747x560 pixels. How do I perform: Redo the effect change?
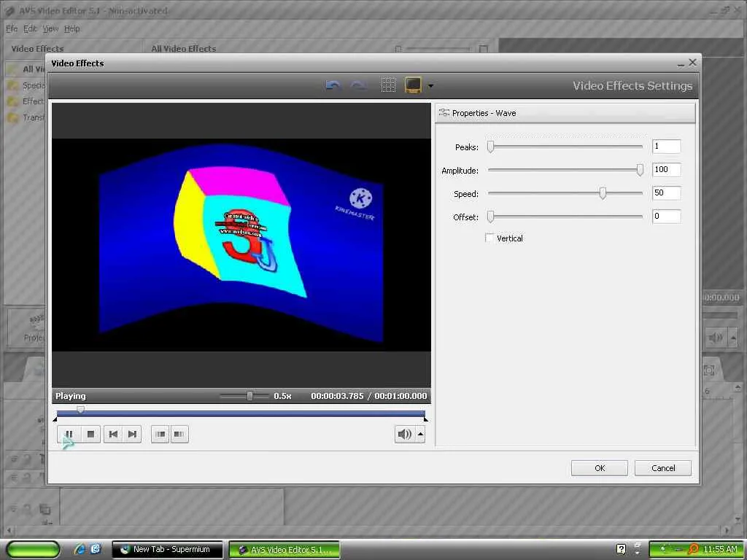tap(358, 85)
